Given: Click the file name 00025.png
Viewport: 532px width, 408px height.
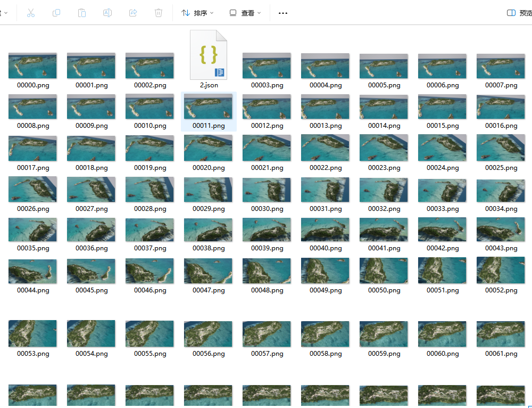Looking at the screenshot, I should (501, 168).
